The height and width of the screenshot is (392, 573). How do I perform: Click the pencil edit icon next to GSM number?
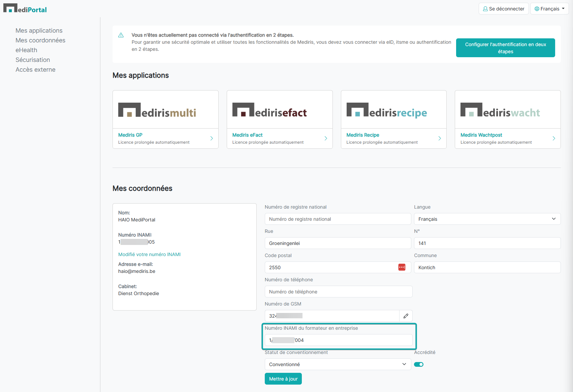(406, 316)
